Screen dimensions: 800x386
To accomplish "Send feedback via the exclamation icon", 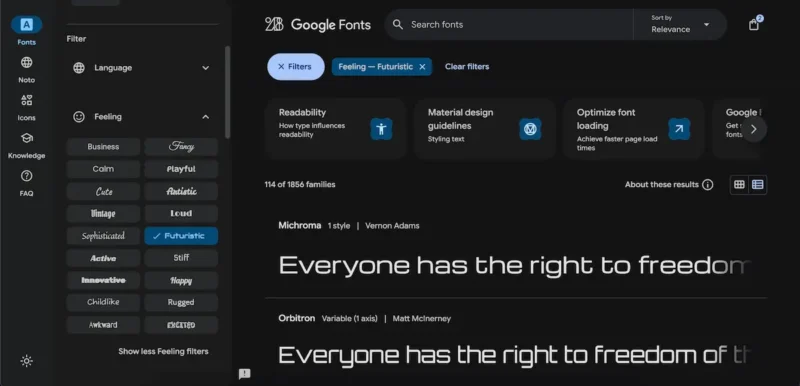I will (x=244, y=374).
